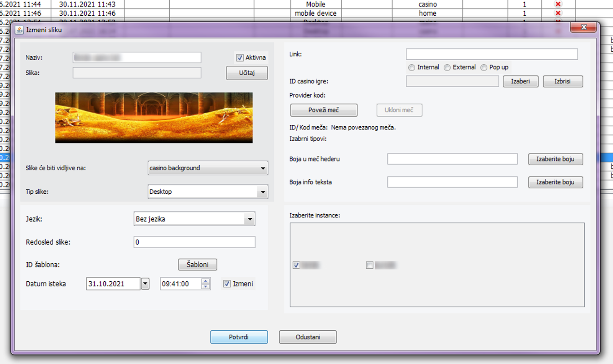Click the 'home' cell in background table
613x364 pixels.
coord(428,13)
